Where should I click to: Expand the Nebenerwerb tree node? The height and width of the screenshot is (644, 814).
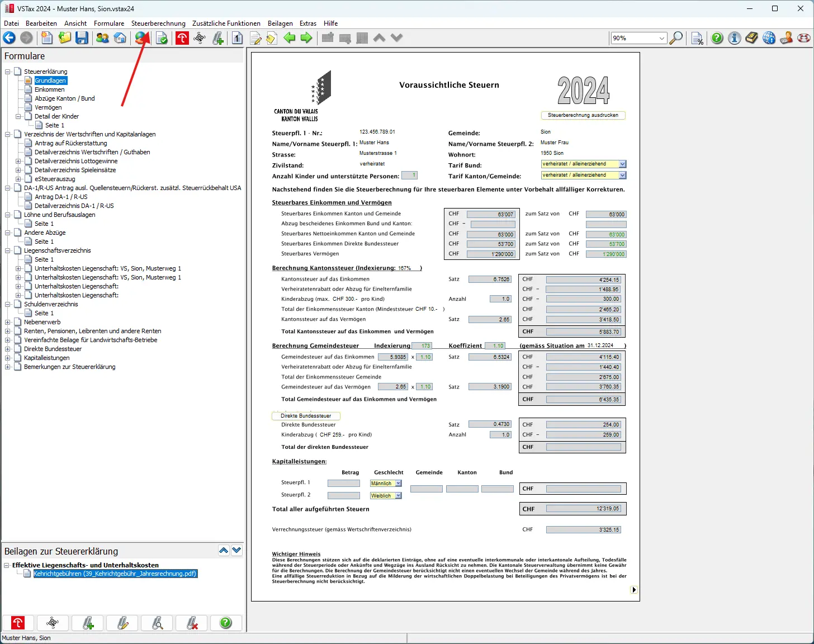8,322
